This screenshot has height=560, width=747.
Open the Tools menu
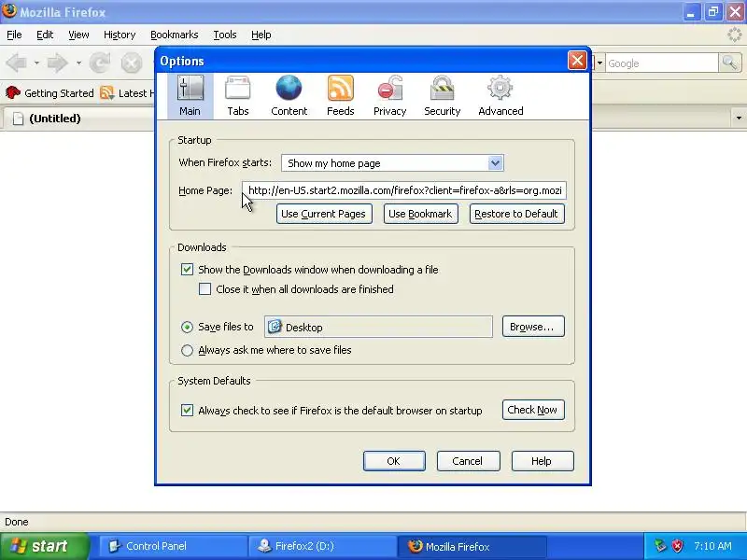225,35
